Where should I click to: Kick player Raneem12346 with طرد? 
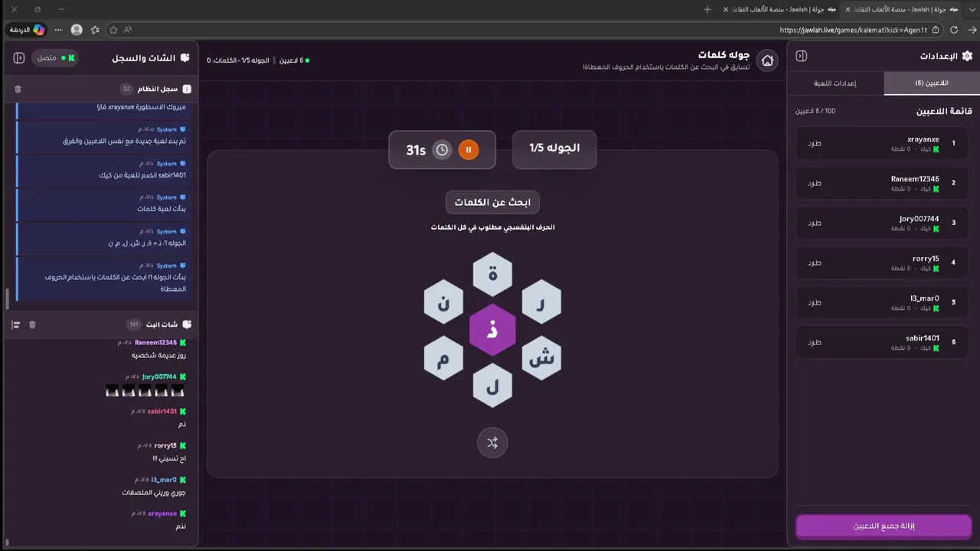[815, 183]
